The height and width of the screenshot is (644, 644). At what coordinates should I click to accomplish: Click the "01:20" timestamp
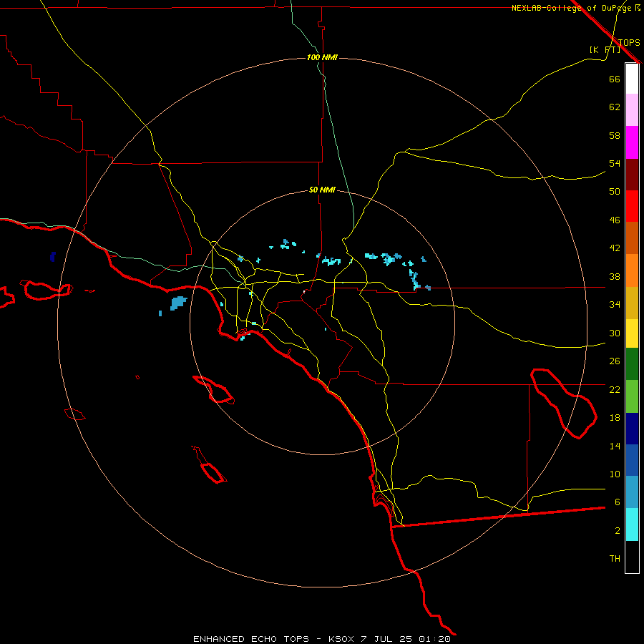pyautogui.click(x=434, y=639)
